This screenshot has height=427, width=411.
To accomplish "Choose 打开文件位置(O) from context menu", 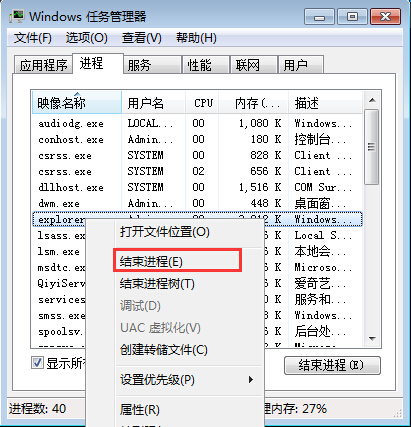I will pos(175,232).
